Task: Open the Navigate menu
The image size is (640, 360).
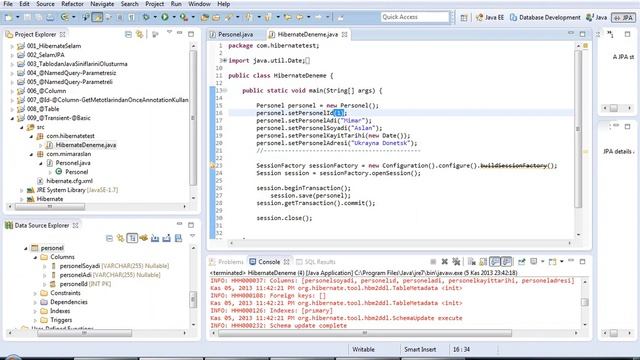Action: (102, 4)
